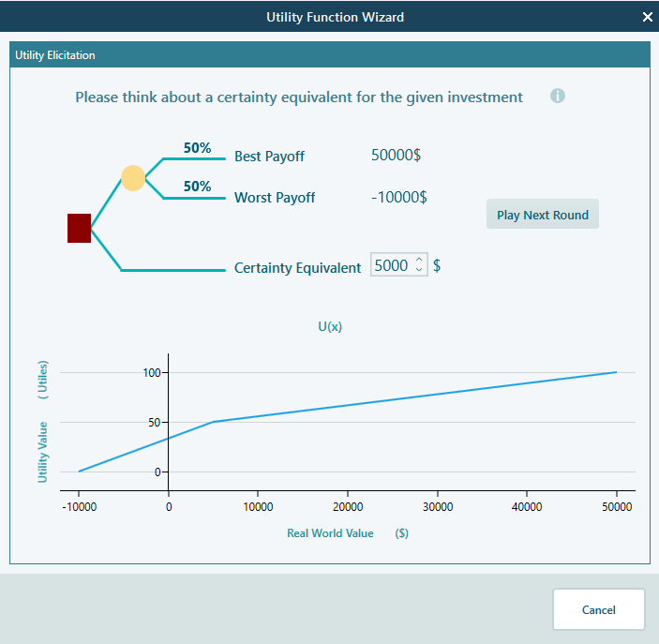Image resolution: width=659 pixels, height=644 pixels.
Task: Click the 50% probability on the best payoff branch
Action: pos(197,148)
